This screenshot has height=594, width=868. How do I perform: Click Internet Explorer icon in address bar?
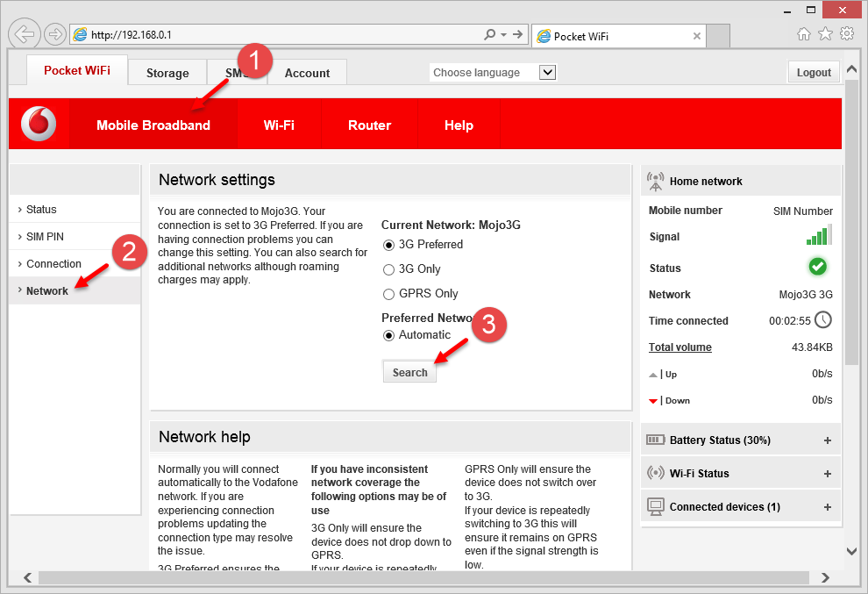(81, 34)
